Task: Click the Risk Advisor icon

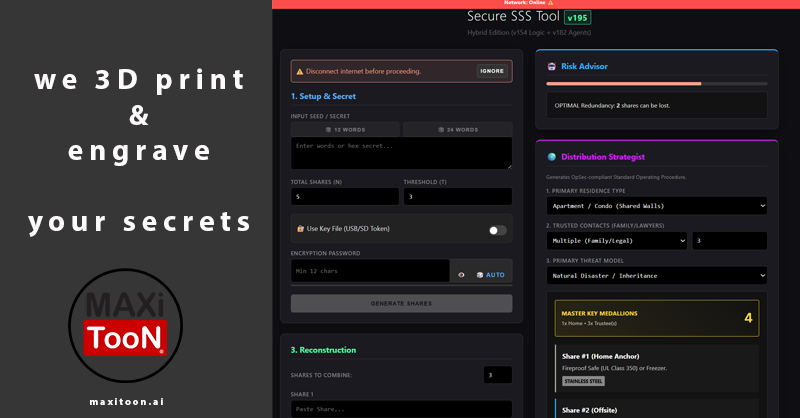Action: click(551, 66)
